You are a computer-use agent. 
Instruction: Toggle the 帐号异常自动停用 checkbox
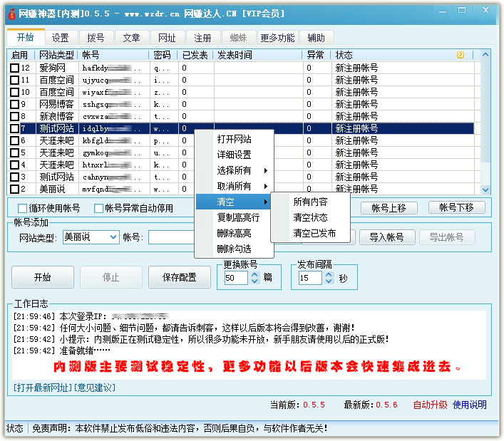[98, 209]
